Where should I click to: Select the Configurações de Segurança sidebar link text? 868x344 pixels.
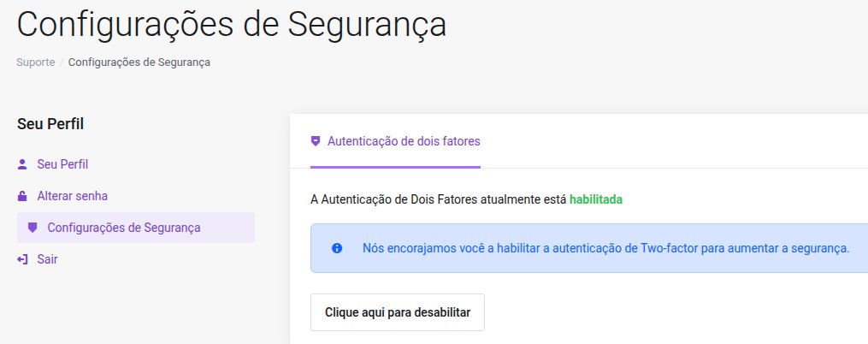pos(124,228)
